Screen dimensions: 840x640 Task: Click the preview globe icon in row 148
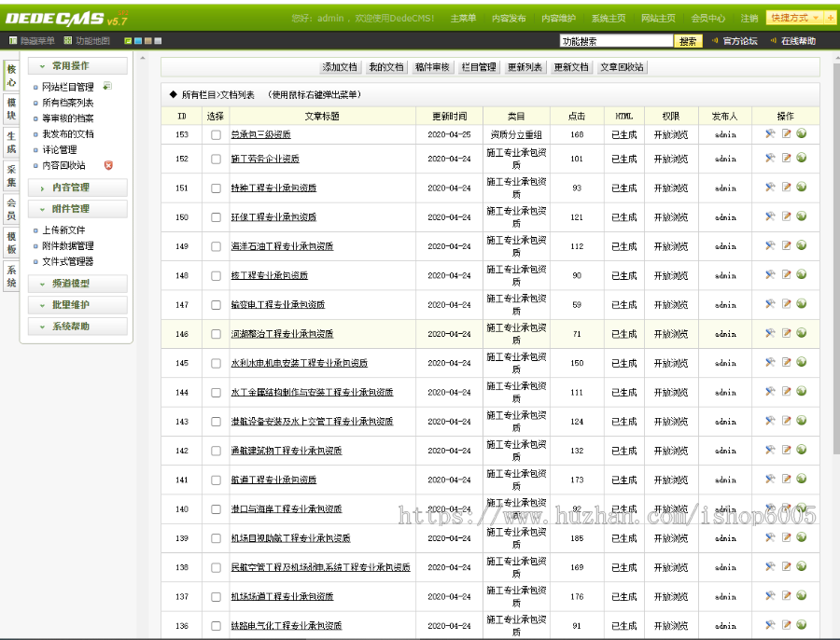802,274
